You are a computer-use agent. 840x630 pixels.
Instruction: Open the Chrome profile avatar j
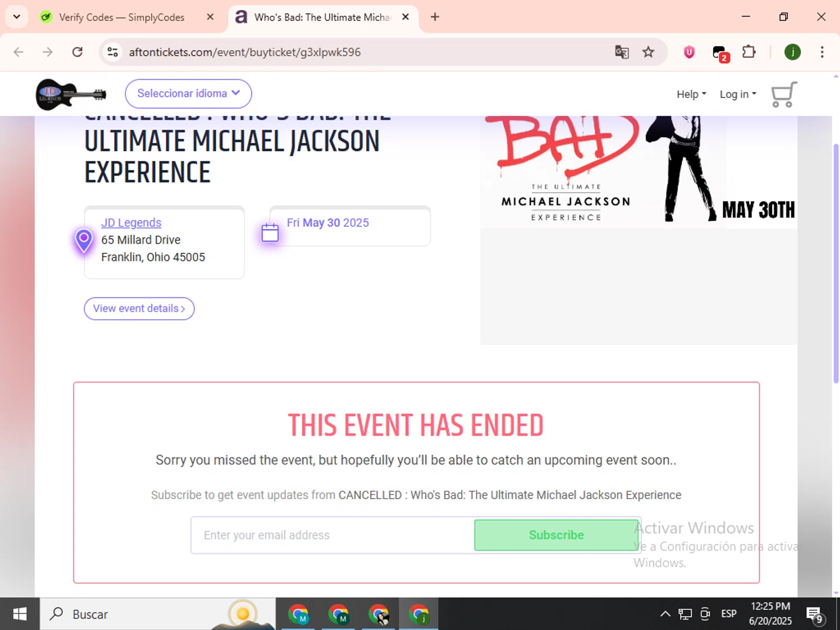(x=792, y=52)
